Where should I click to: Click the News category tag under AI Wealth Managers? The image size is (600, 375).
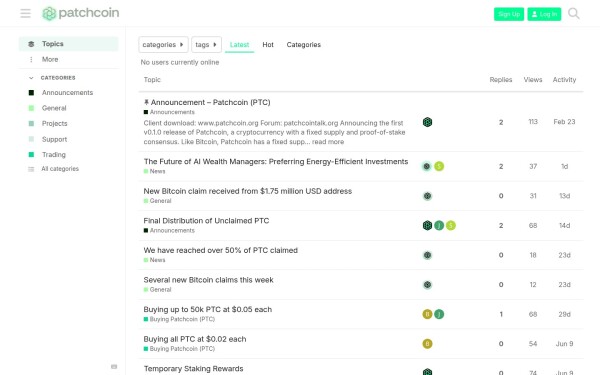click(x=155, y=171)
